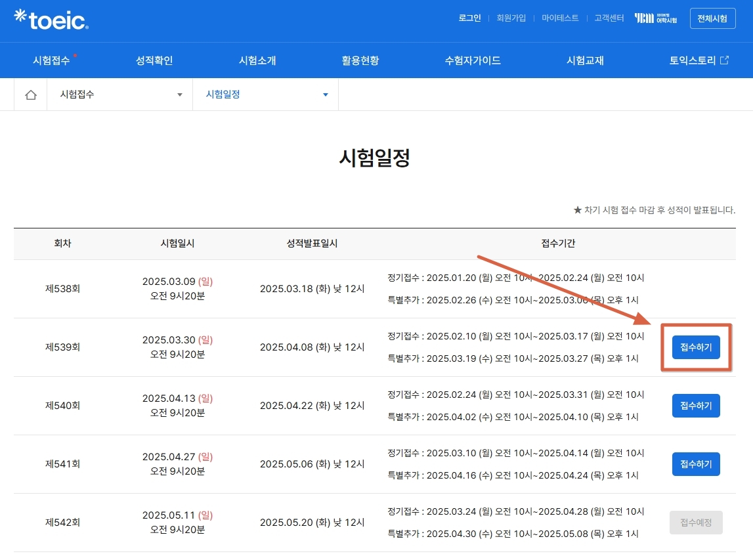Select the 제538회 cell
The width and height of the screenshot is (753, 560).
coord(62,289)
